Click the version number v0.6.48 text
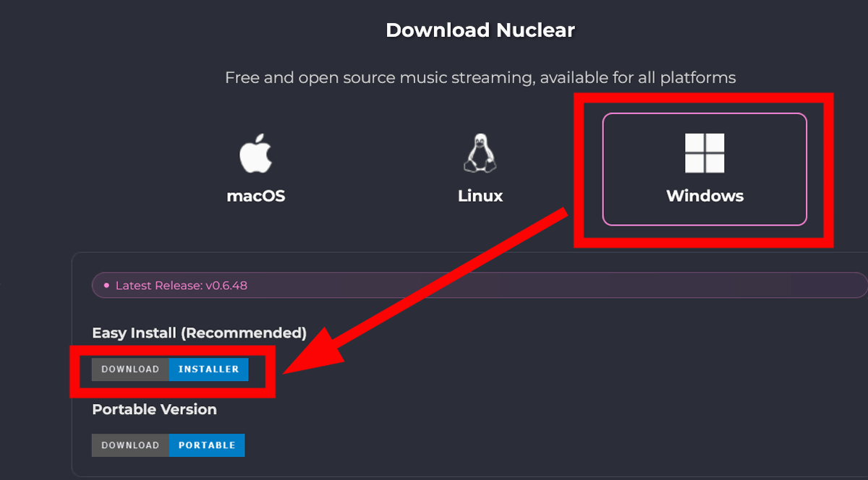This screenshot has height=480, width=868. tap(226, 286)
